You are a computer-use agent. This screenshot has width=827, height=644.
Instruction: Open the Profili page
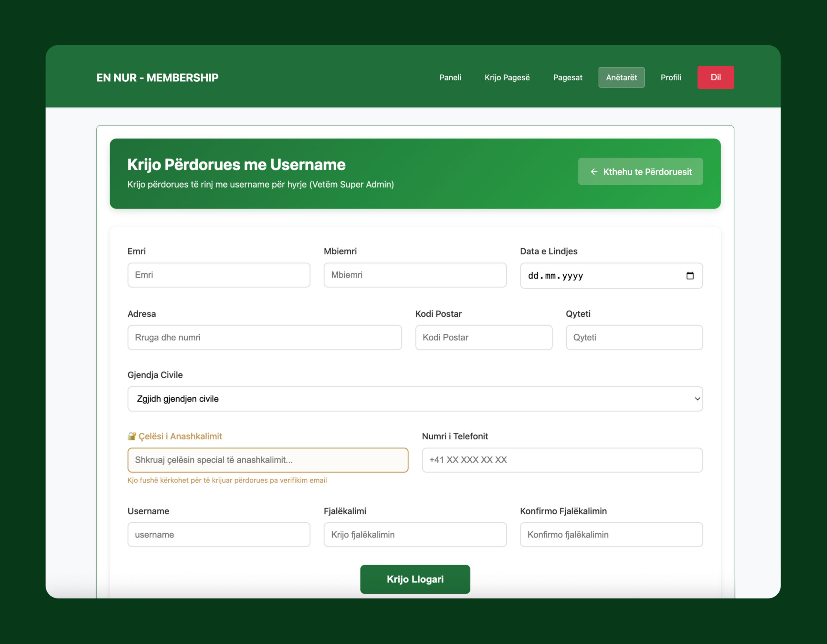pos(671,77)
